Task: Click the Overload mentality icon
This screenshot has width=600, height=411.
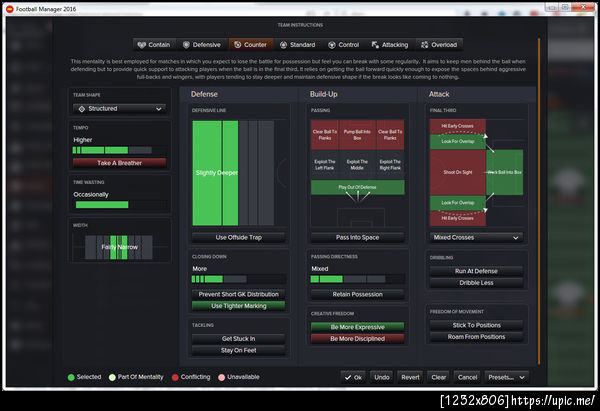Action: click(x=424, y=45)
